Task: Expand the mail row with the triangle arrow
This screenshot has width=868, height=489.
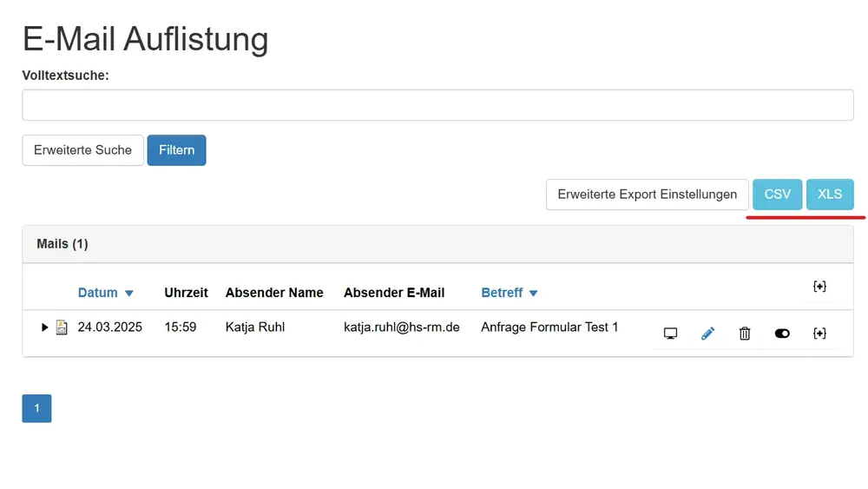Action: (45, 327)
